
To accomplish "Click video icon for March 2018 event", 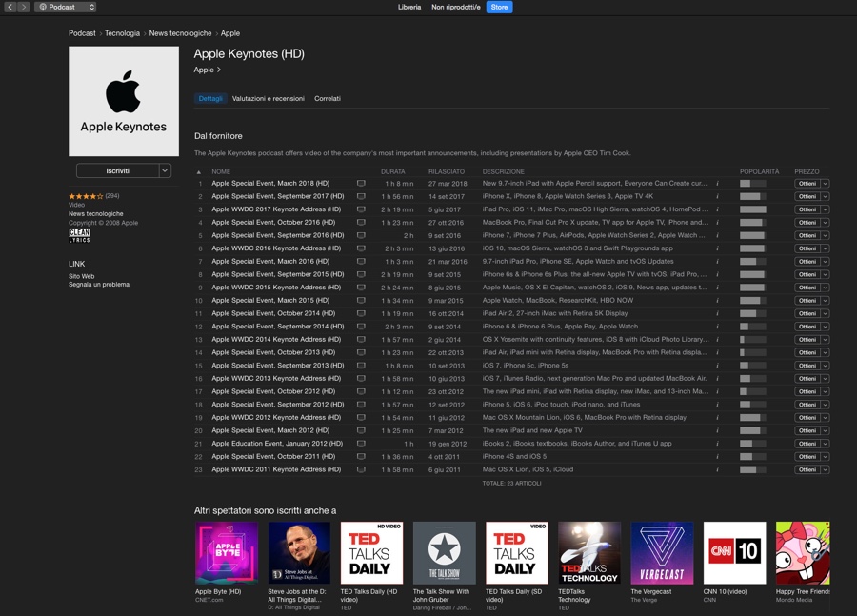I will tap(361, 184).
